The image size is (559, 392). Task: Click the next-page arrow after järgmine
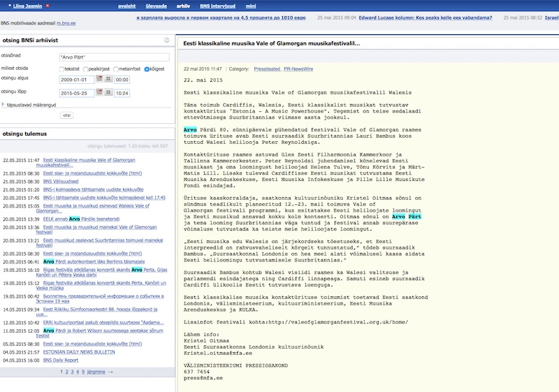pos(110,372)
